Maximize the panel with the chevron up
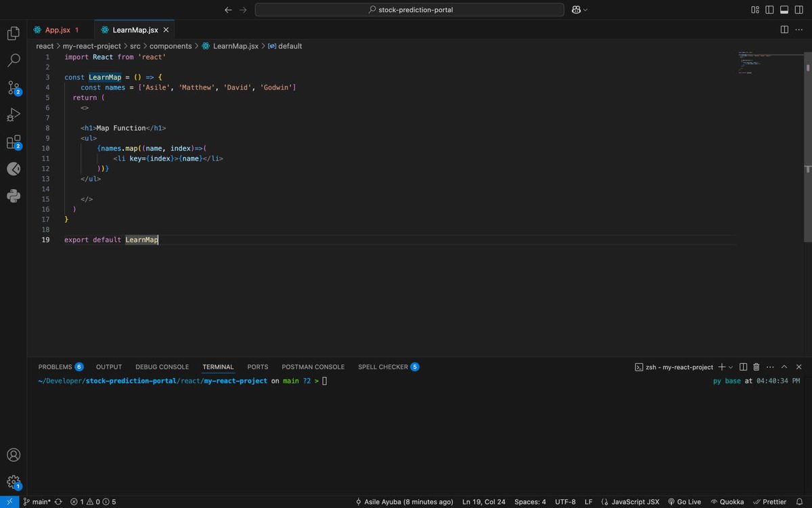 [784, 367]
